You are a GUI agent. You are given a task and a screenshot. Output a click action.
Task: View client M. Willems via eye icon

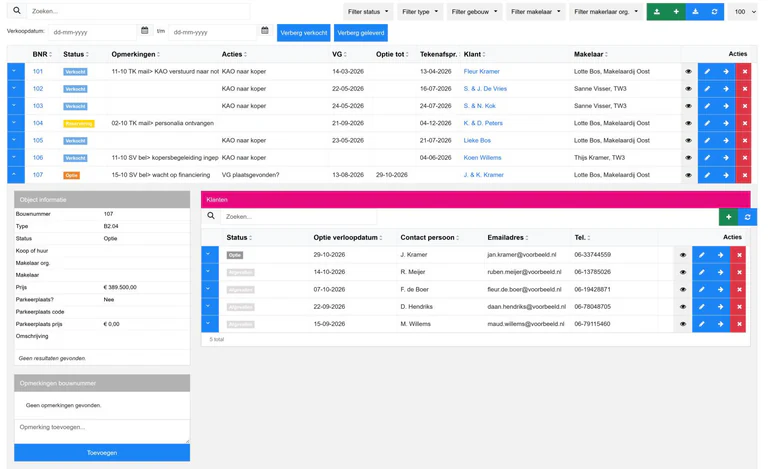[683, 324]
